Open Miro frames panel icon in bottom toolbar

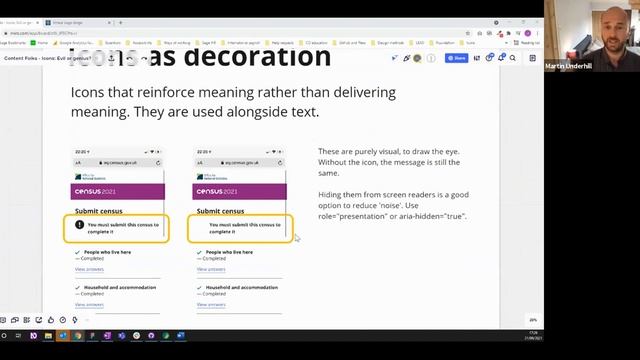point(3,320)
